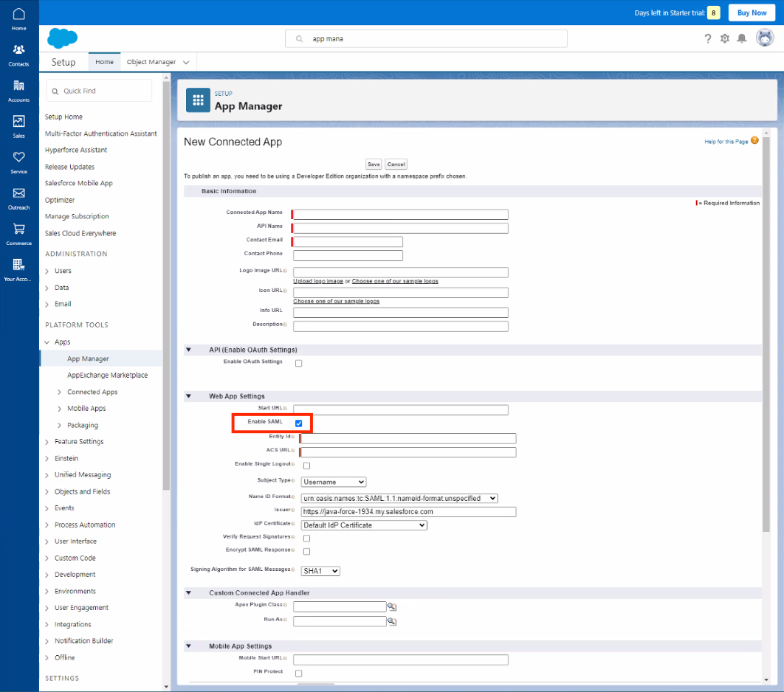The height and width of the screenshot is (692, 784).
Task: Open the Subject Type dropdown
Action: tap(334, 482)
